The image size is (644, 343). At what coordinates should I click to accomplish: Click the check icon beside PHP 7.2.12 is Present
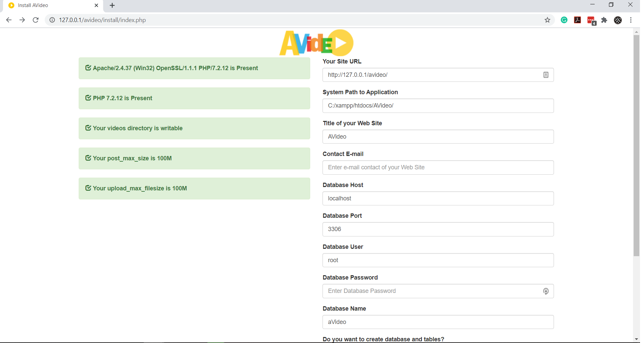point(88,98)
